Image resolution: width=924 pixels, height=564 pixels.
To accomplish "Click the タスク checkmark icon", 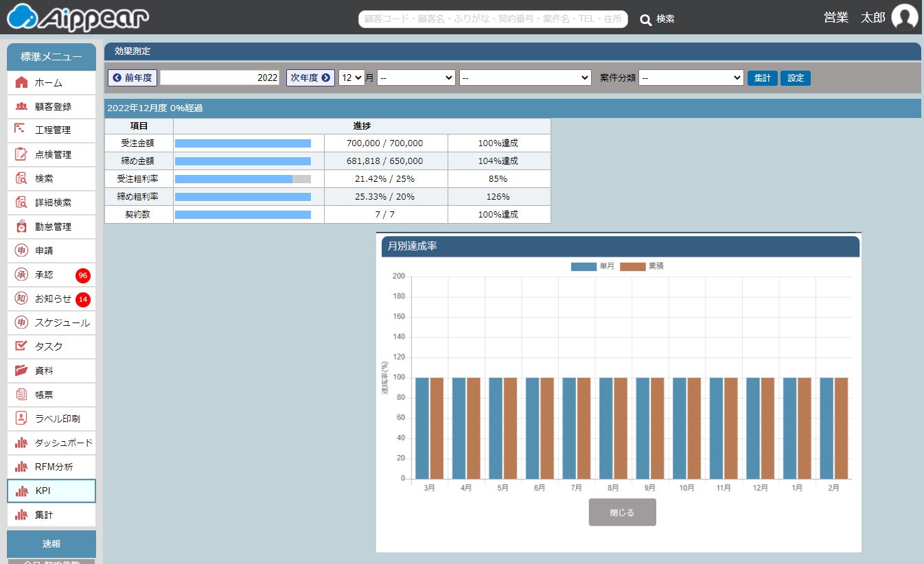I will [x=21, y=346].
